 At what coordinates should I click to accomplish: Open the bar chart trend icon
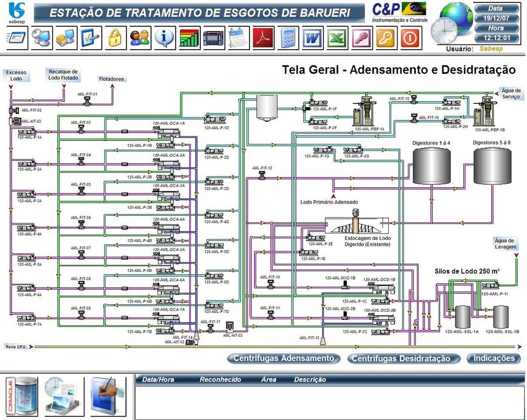click(189, 38)
